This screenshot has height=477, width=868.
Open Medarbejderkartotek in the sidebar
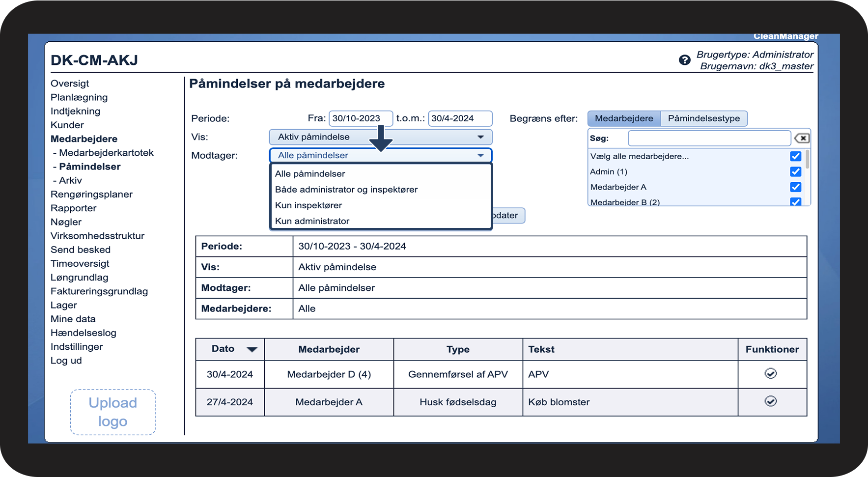click(106, 153)
